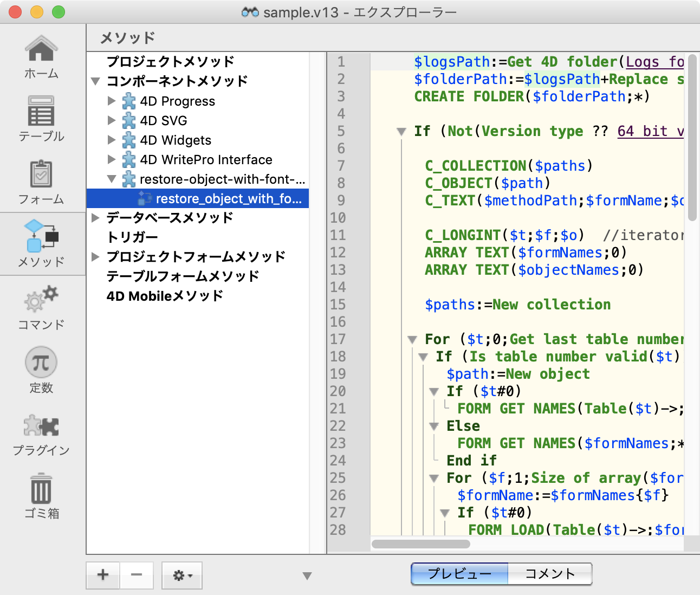Select the restore_object_with_fo method

228,198
